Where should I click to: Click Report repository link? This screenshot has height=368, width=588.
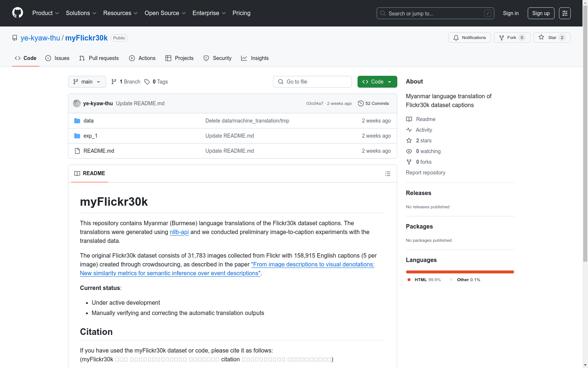point(426,173)
